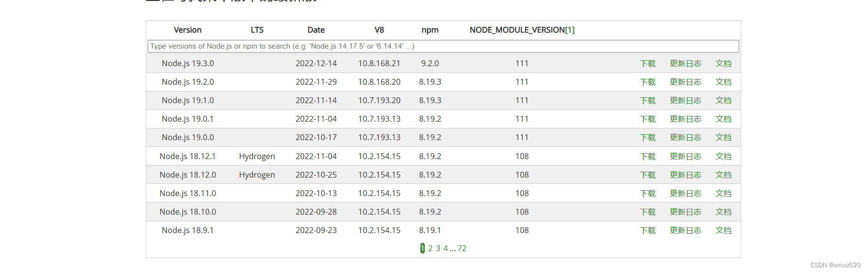This screenshot has height=272, width=868.
Task: Open changelog for Node.js 18.12.1
Action: [x=685, y=157]
